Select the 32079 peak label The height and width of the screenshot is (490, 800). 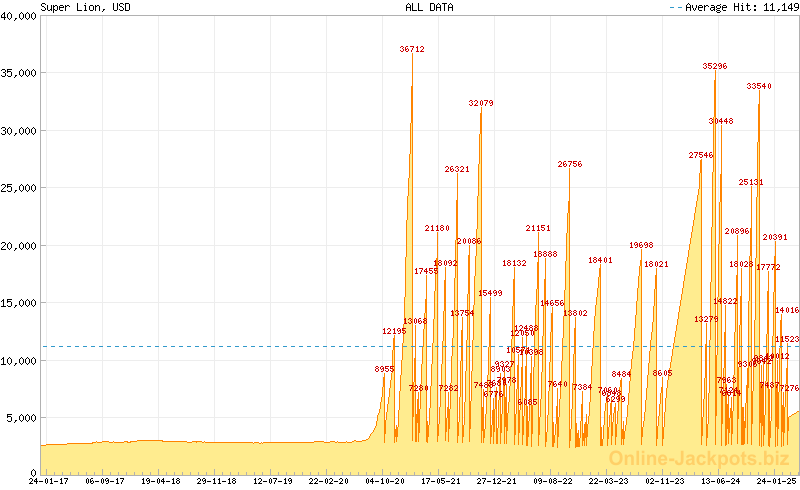point(481,103)
